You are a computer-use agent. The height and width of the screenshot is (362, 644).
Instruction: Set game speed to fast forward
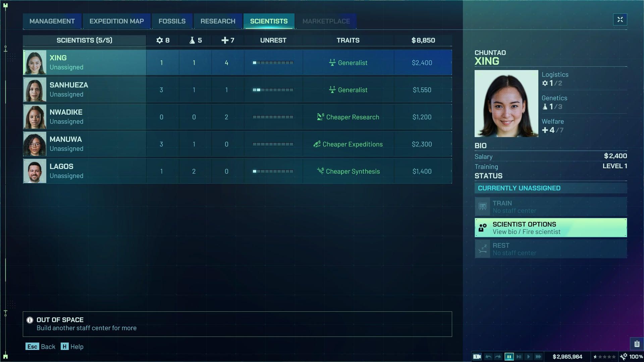pyautogui.click(x=538, y=357)
